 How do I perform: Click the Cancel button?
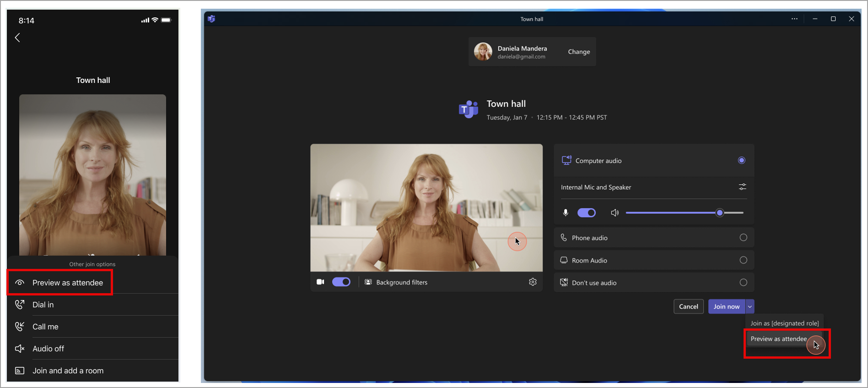tap(688, 306)
